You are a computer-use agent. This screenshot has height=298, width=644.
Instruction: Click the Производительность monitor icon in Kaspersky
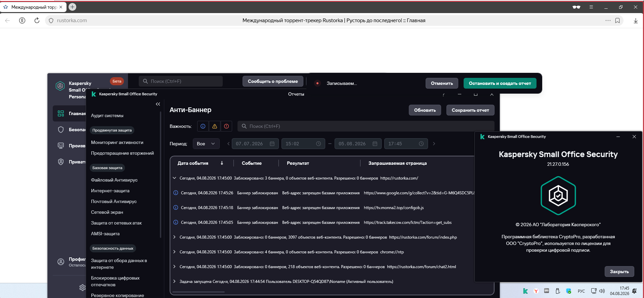[61, 146]
